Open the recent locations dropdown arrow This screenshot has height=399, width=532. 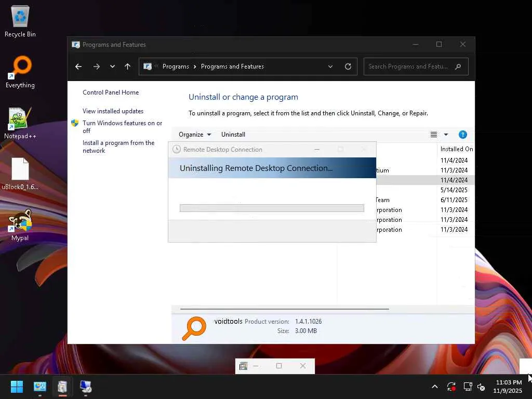[112, 66]
